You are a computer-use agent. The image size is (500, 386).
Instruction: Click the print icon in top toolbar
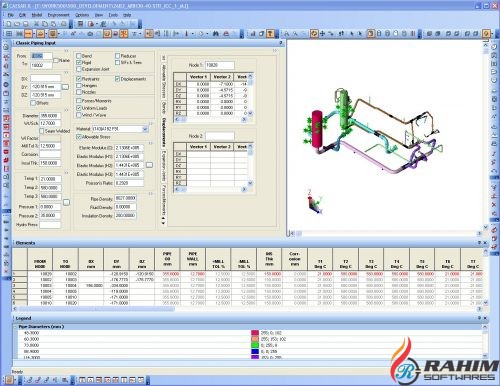[x=63, y=24]
